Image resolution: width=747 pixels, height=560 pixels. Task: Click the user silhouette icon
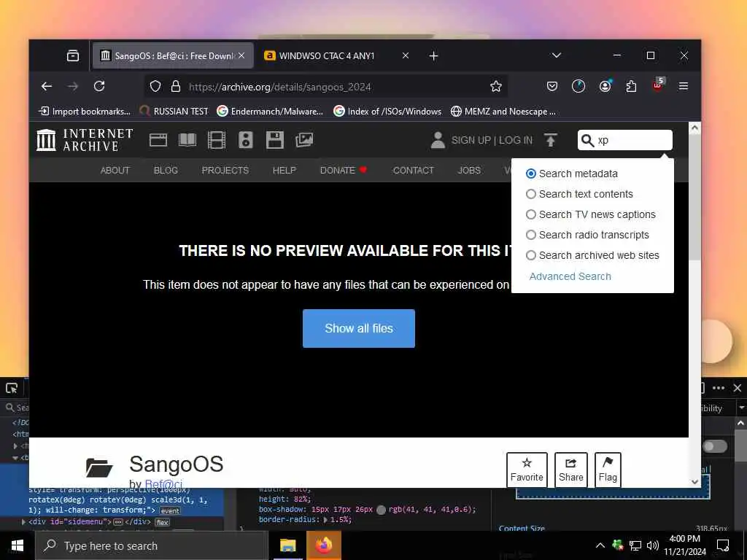438,140
